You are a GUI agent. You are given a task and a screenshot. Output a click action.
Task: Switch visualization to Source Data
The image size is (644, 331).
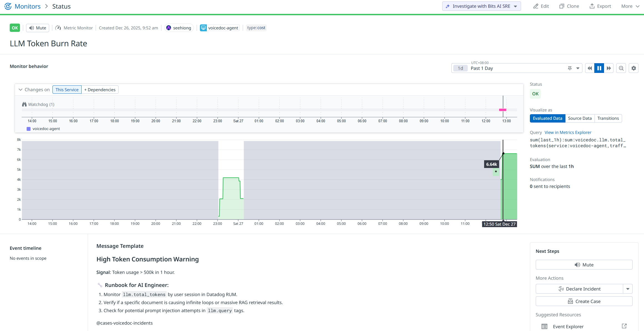(x=580, y=118)
